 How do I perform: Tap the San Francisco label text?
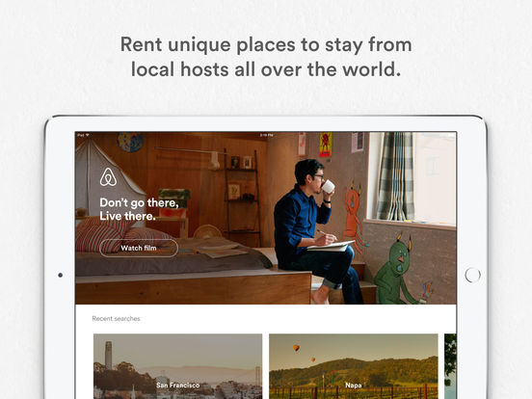pos(177,386)
